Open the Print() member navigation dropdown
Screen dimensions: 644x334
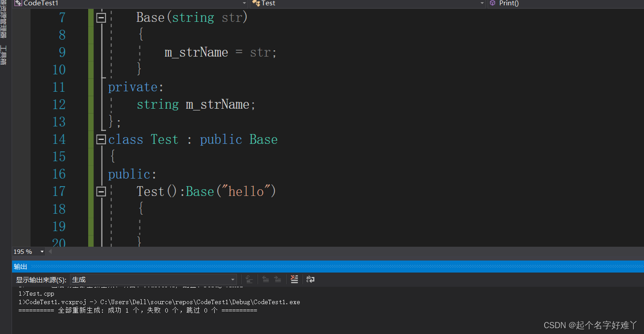coord(566,3)
